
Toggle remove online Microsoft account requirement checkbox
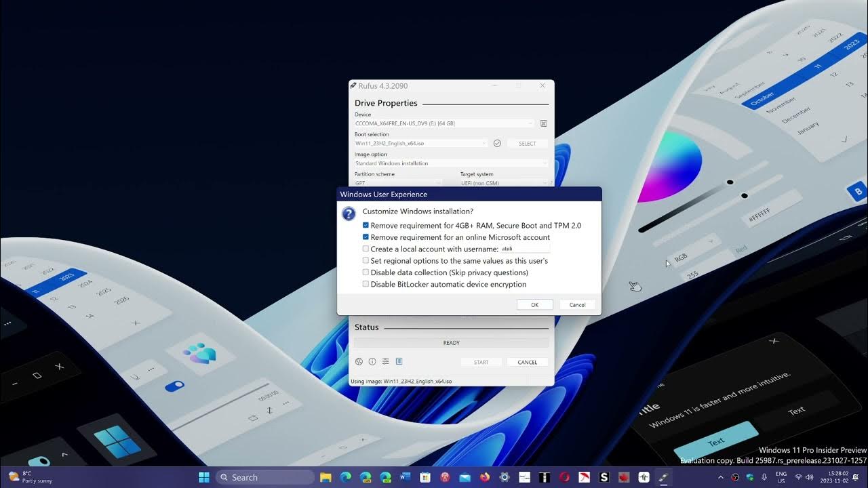click(x=366, y=237)
